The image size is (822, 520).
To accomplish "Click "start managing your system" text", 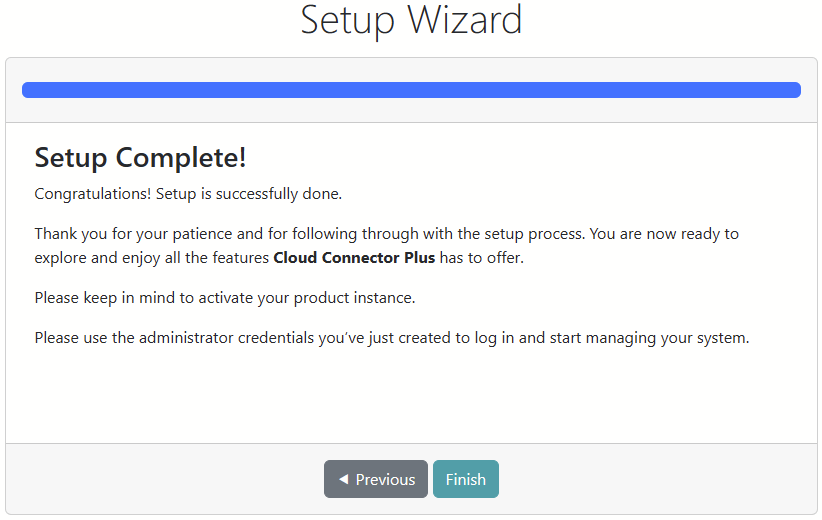I will (x=649, y=338).
